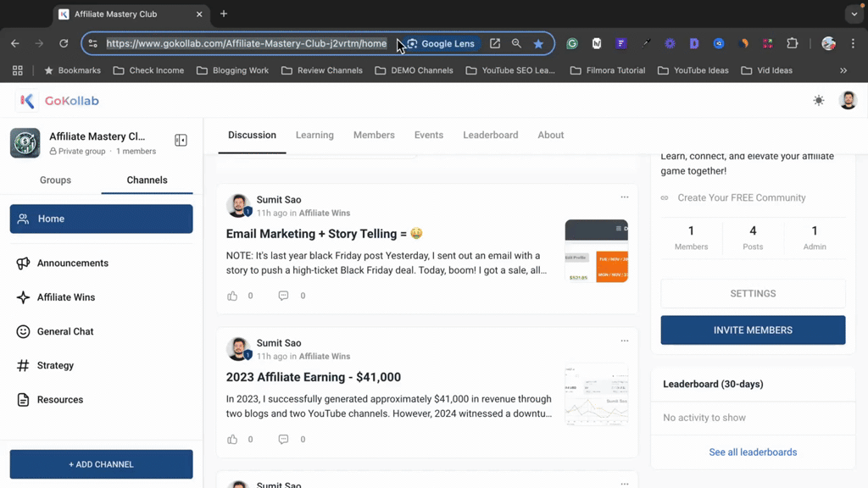The image size is (868, 488).
Task: Select the Discussion tab
Action: coord(252,135)
